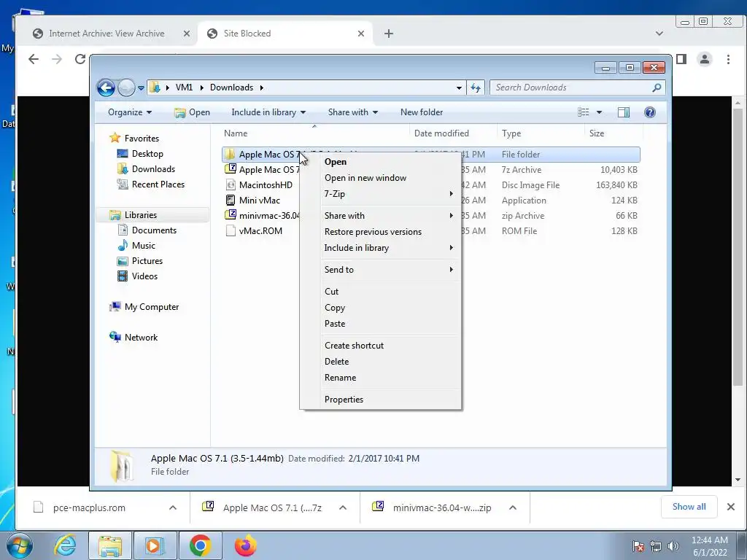Sort by Name column
747x560 pixels.
tap(314, 133)
